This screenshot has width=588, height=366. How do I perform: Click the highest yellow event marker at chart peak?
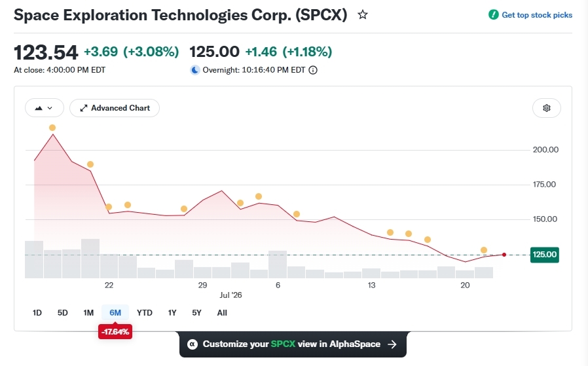[52, 128]
